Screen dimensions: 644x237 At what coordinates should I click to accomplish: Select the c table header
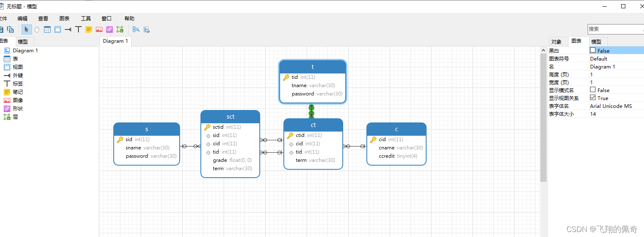(396, 129)
